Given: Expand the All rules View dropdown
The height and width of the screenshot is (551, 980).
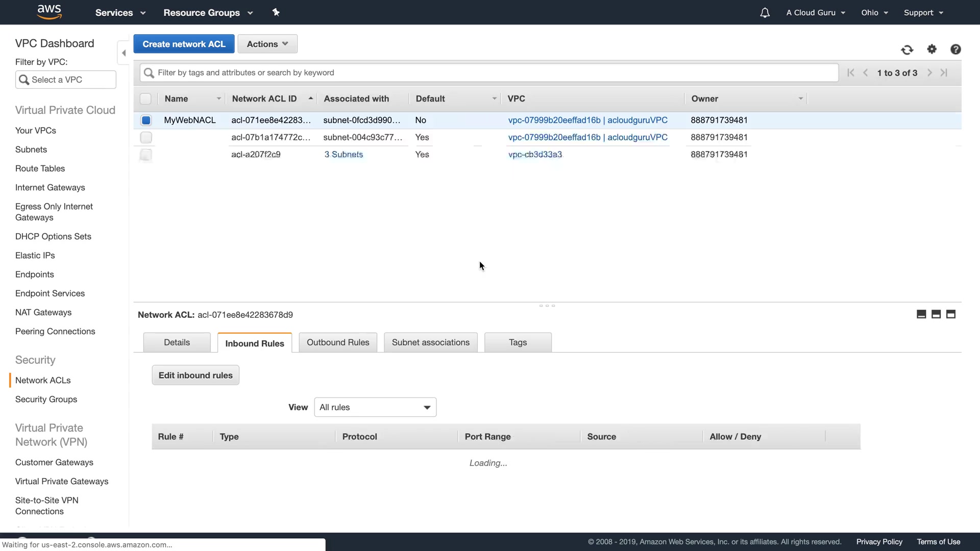Looking at the screenshot, I should tap(375, 407).
